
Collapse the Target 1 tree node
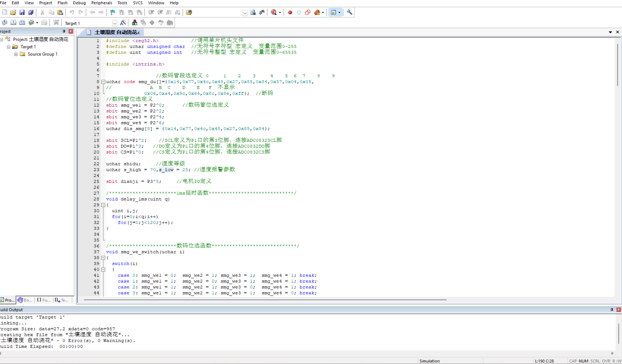pos(9,47)
